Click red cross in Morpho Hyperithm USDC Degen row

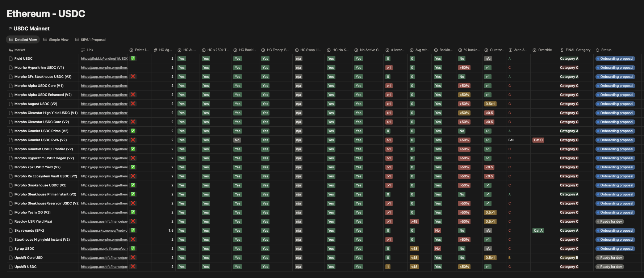pos(133,158)
